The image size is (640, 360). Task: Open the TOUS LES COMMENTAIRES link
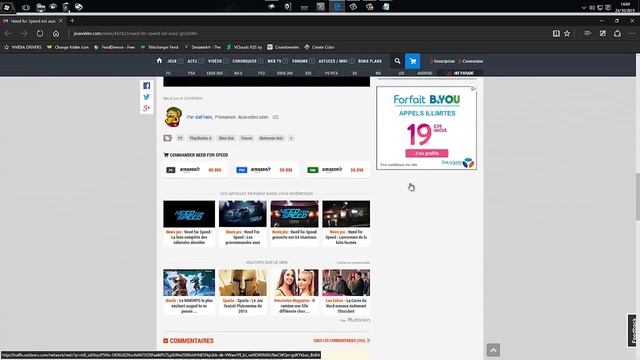pos(341,340)
